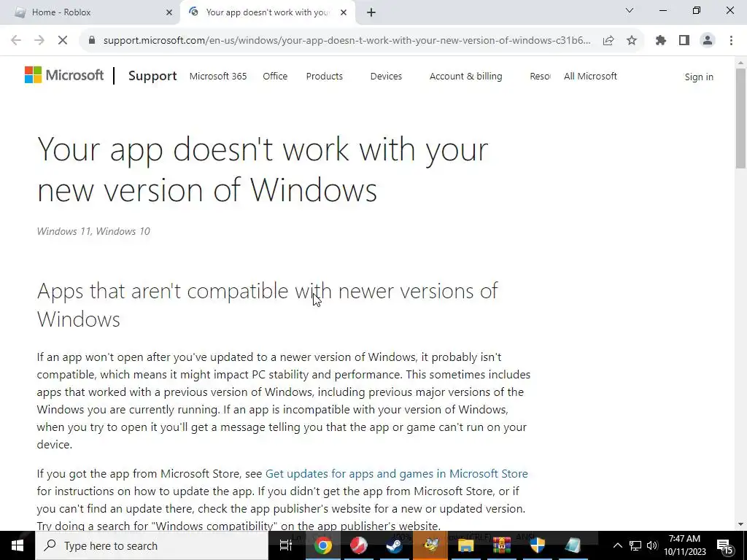This screenshot has width=747, height=560.
Task: Switch to the Home - Roblox tab
Action: coord(90,12)
